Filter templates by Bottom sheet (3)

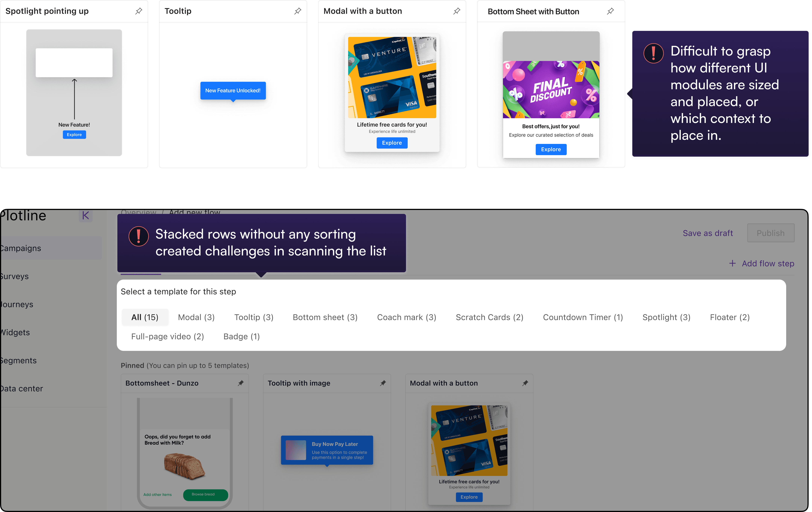325,317
